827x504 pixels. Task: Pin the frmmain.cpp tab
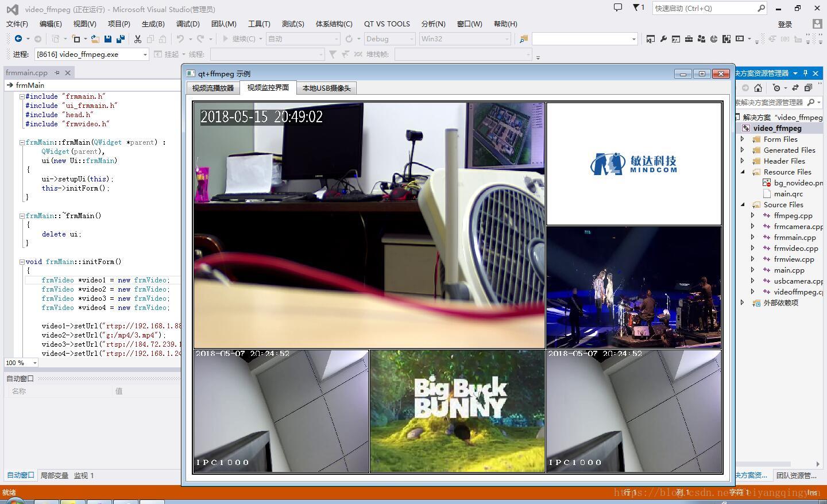pyautogui.click(x=57, y=73)
